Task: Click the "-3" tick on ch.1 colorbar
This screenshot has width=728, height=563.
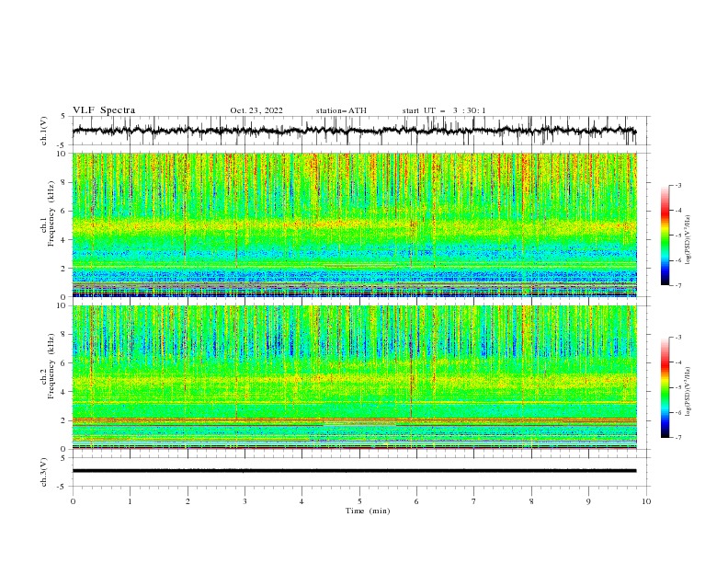Action: tap(677, 185)
